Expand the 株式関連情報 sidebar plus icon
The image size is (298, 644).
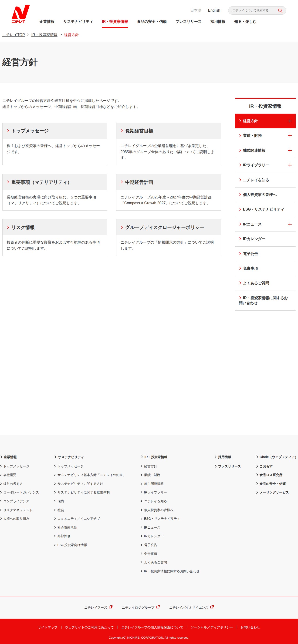pyautogui.click(x=289, y=151)
